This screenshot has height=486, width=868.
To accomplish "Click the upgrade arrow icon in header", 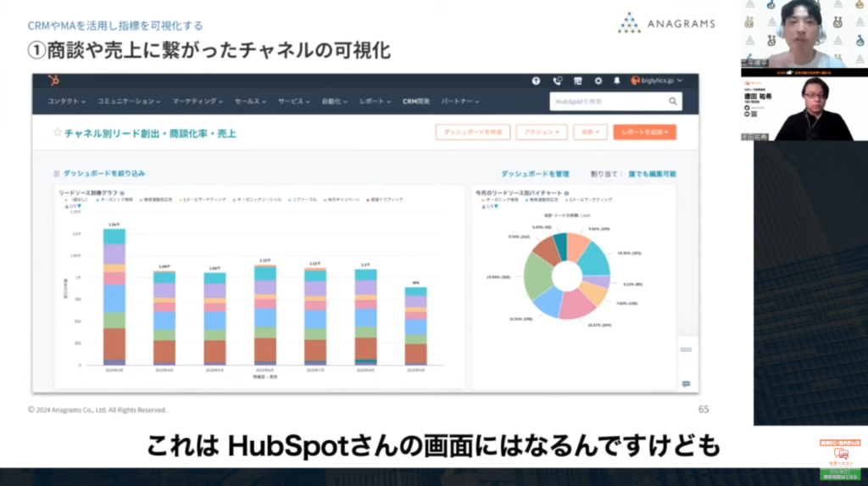I will tap(536, 81).
